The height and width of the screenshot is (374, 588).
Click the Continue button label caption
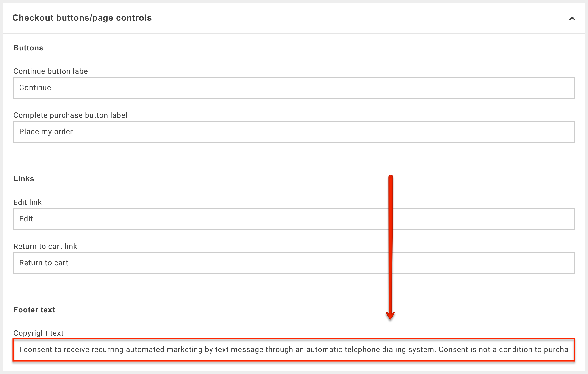(x=52, y=71)
